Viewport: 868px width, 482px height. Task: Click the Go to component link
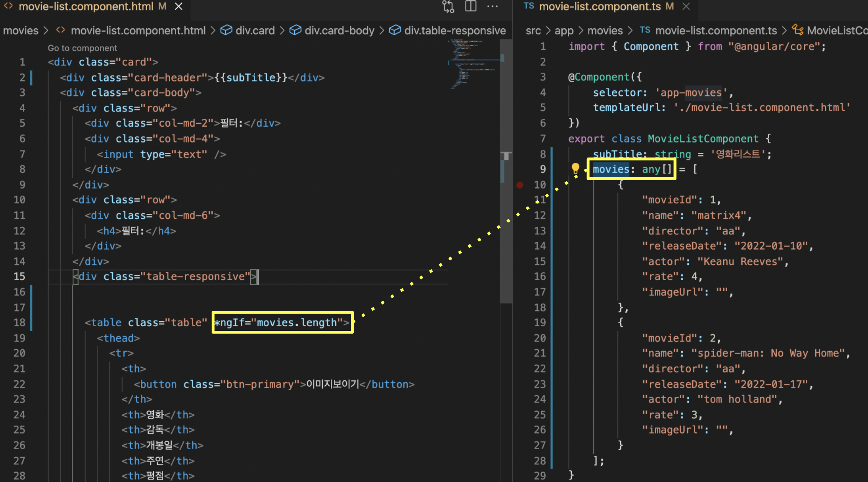click(x=82, y=48)
